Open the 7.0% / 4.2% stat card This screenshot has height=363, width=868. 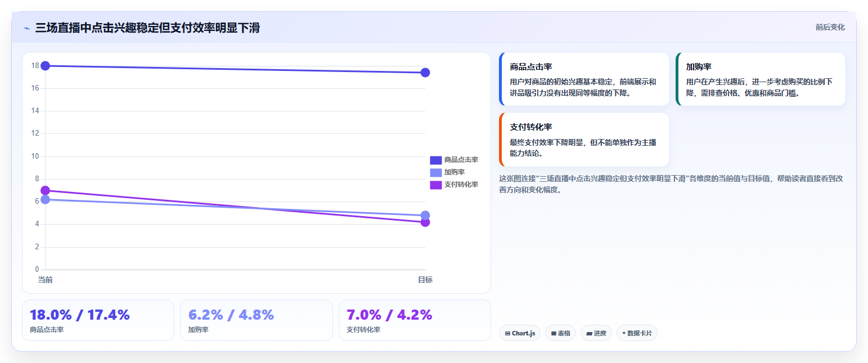tap(415, 320)
